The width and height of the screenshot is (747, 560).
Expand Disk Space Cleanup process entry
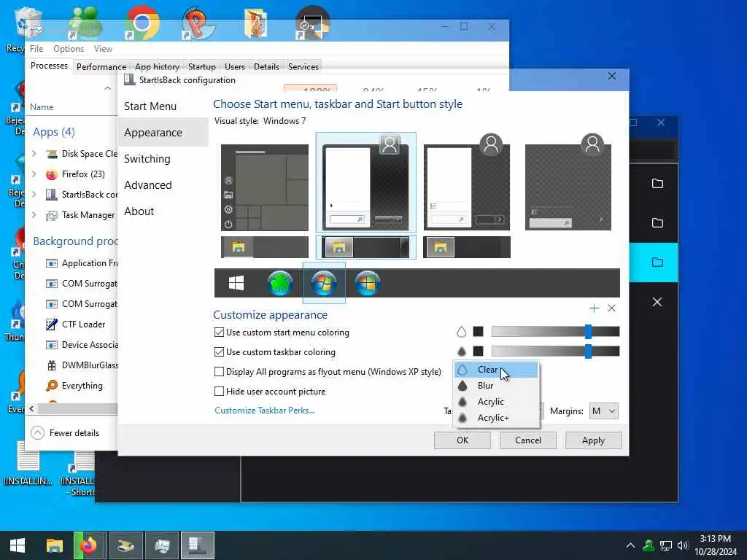[x=34, y=153]
